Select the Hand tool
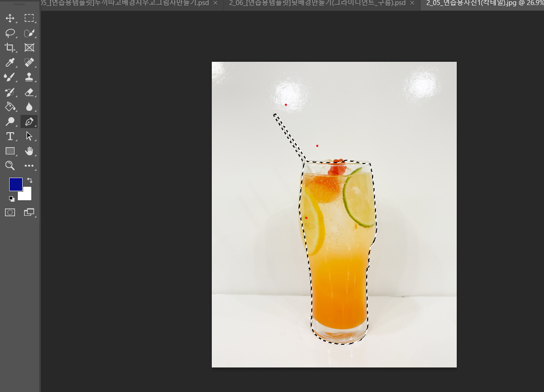Screen dimensions: 544x392 29,151
